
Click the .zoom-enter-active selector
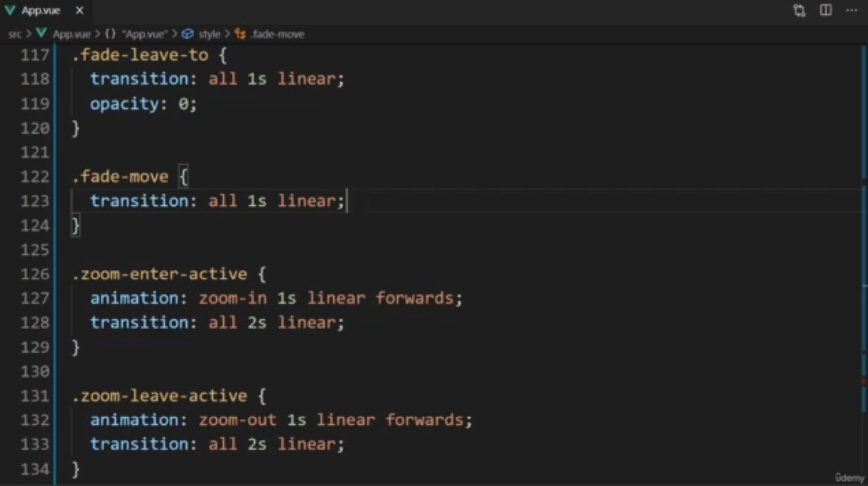coord(159,274)
